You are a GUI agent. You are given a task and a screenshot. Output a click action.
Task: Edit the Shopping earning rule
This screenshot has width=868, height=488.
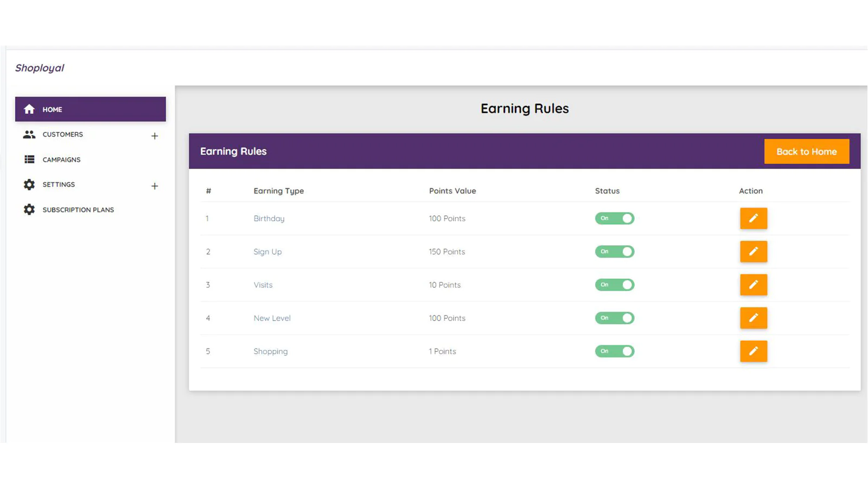pyautogui.click(x=754, y=351)
